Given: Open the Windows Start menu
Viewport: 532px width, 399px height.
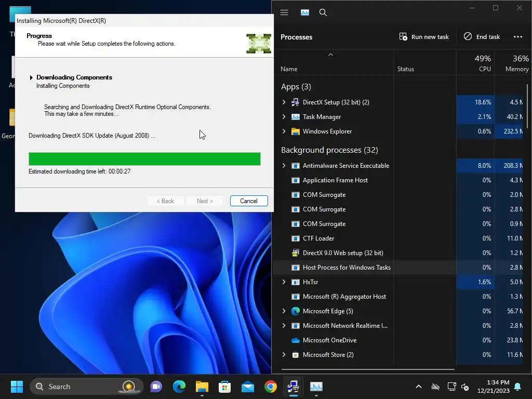Looking at the screenshot, I should point(17,387).
